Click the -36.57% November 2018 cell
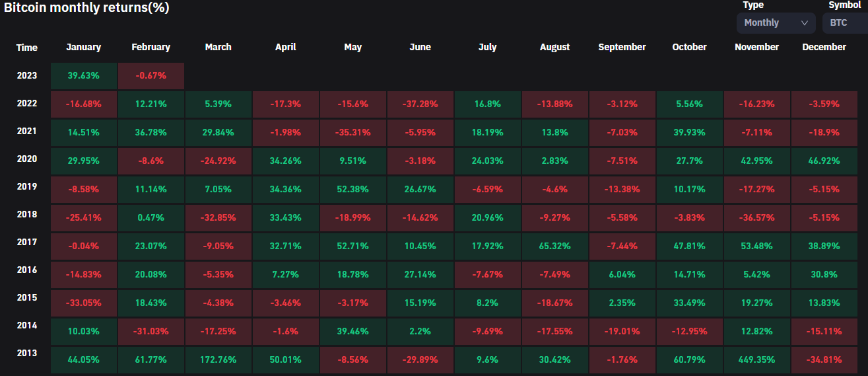 pyautogui.click(x=756, y=218)
